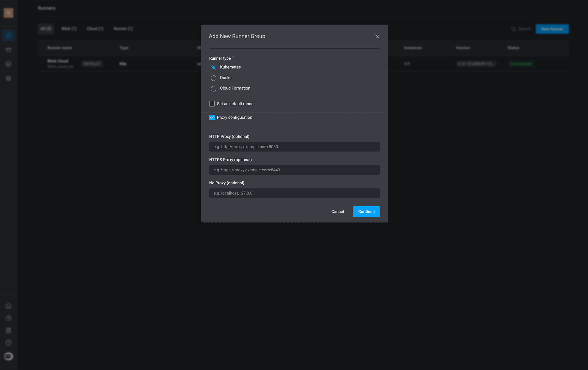Screen dimensions: 588x370
Task: Select the Kubernetes runner type
Action: (214, 68)
